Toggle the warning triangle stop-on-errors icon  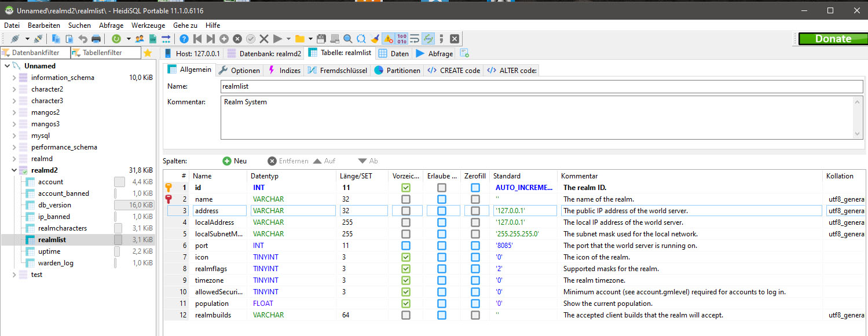(x=389, y=39)
